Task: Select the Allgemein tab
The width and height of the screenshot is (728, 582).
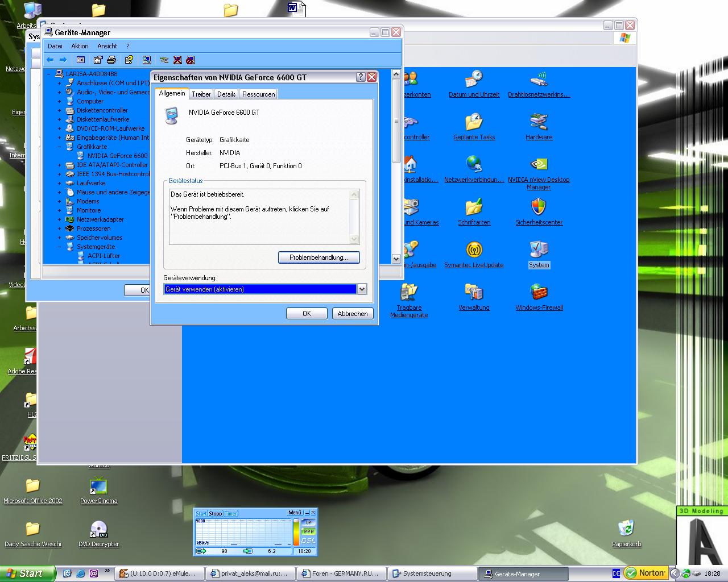Action: click(172, 93)
